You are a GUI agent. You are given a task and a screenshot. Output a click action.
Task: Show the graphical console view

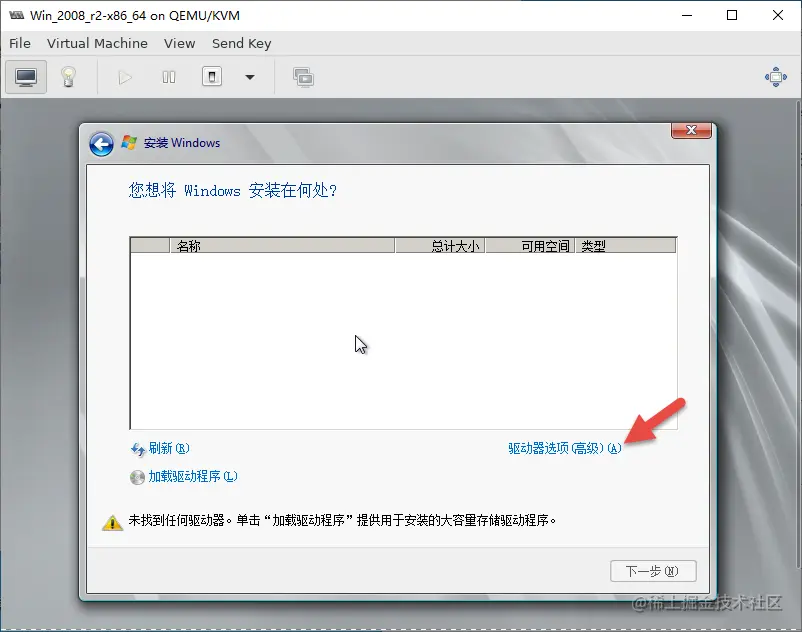click(x=26, y=77)
